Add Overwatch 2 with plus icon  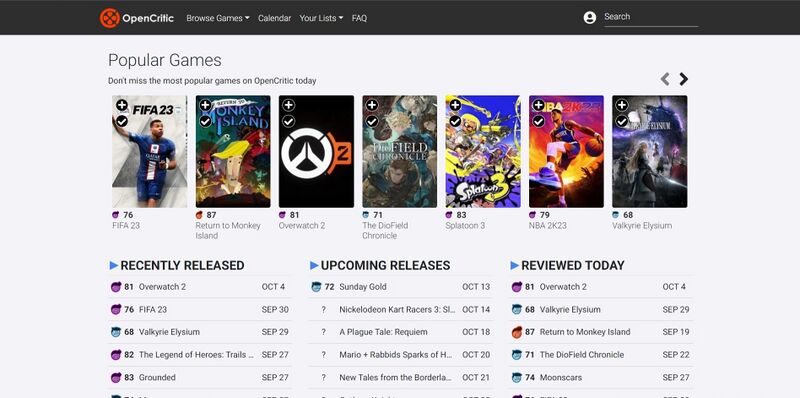(x=288, y=105)
